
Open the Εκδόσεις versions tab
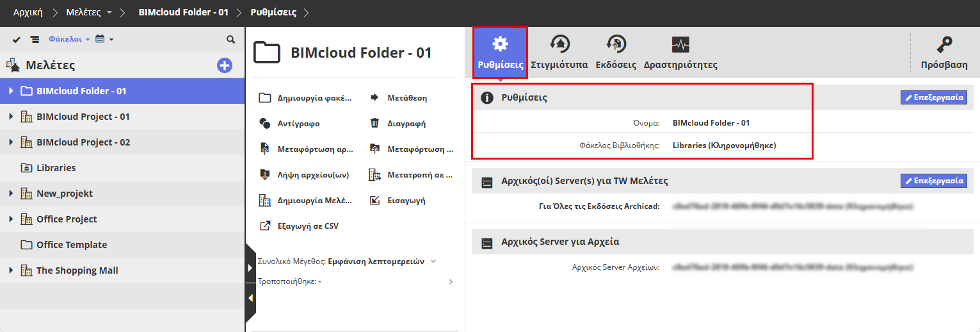[615, 53]
